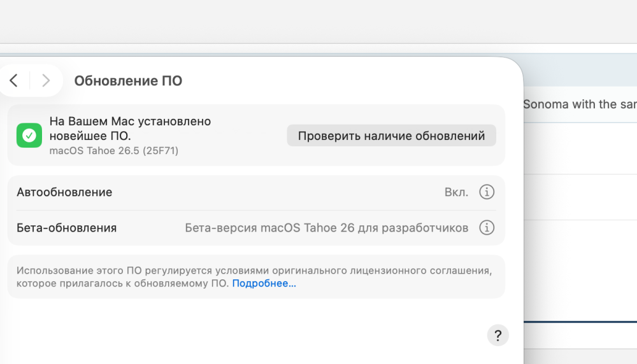Open info for Бета-обновления

(487, 228)
